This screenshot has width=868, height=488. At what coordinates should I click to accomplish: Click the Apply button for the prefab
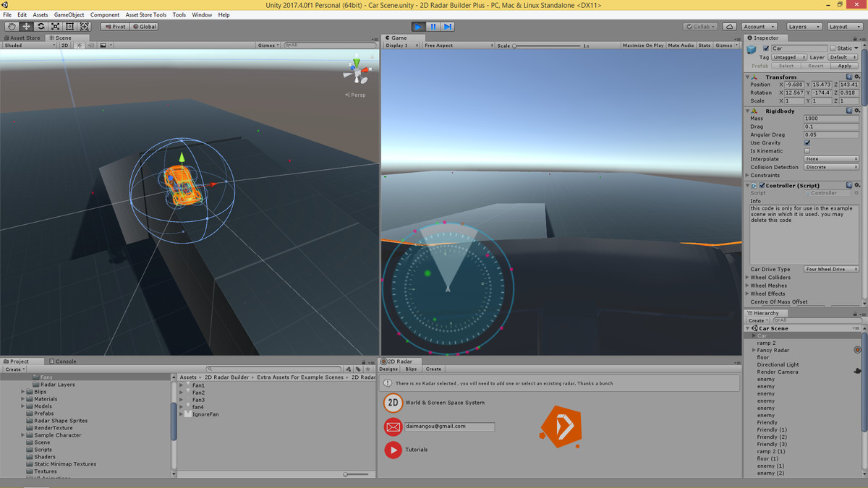(845, 65)
